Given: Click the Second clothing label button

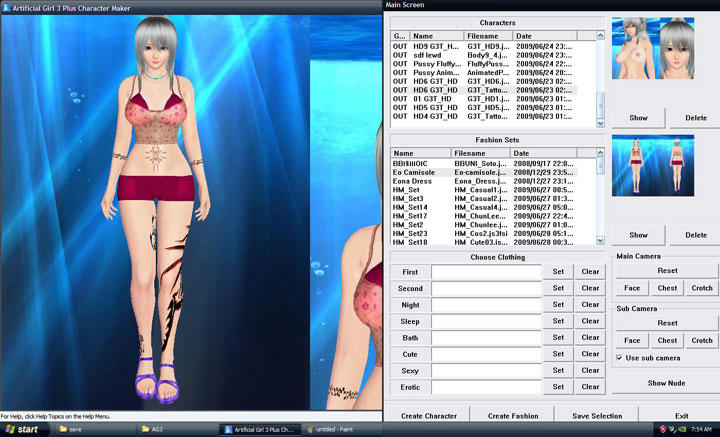Looking at the screenshot, I should tap(410, 288).
